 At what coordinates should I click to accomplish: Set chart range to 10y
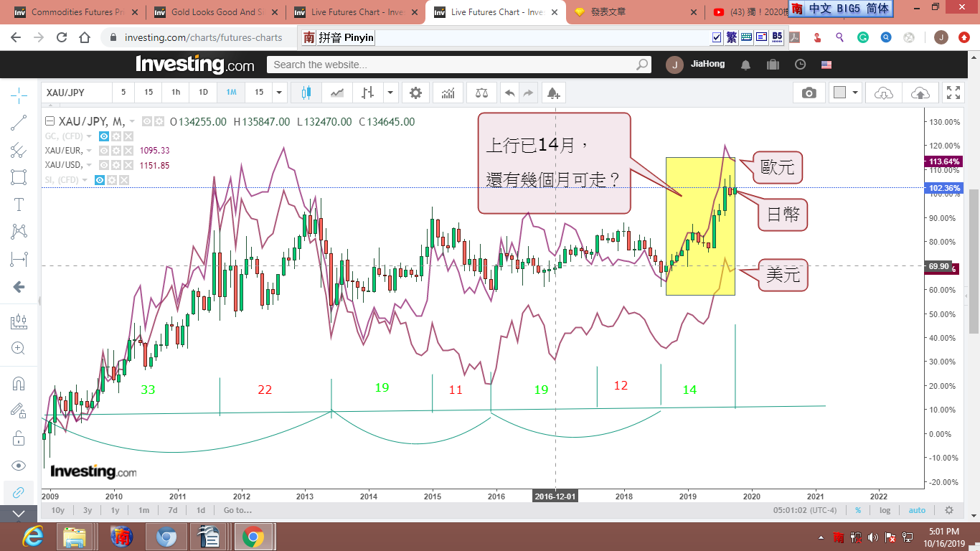57,510
